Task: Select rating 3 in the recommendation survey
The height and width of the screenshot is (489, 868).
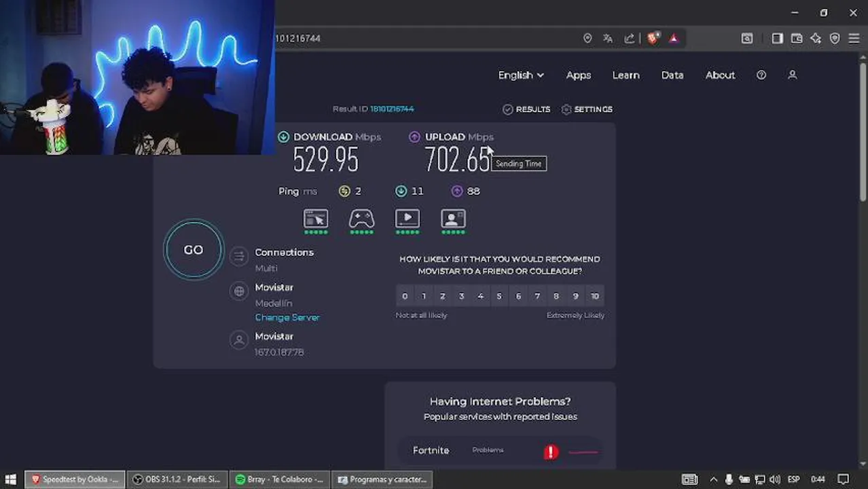Action: tap(462, 296)
